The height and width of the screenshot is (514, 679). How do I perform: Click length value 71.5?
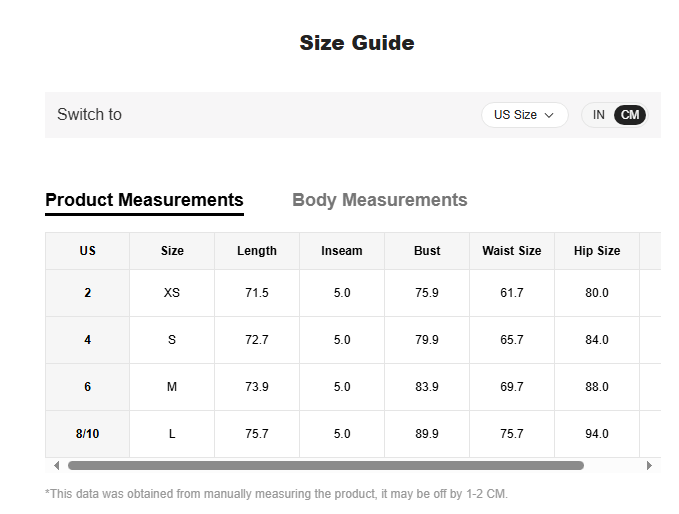click(x=257, y=293)
